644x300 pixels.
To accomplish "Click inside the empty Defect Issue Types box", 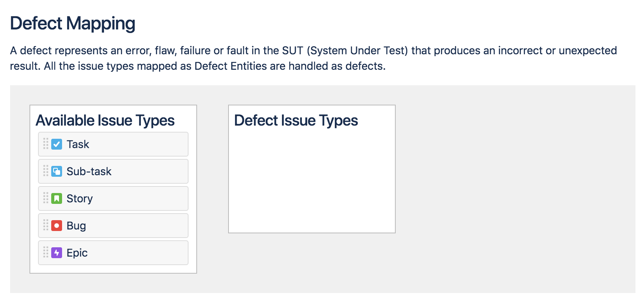I will pyautogui.click(x=312, y=180).
